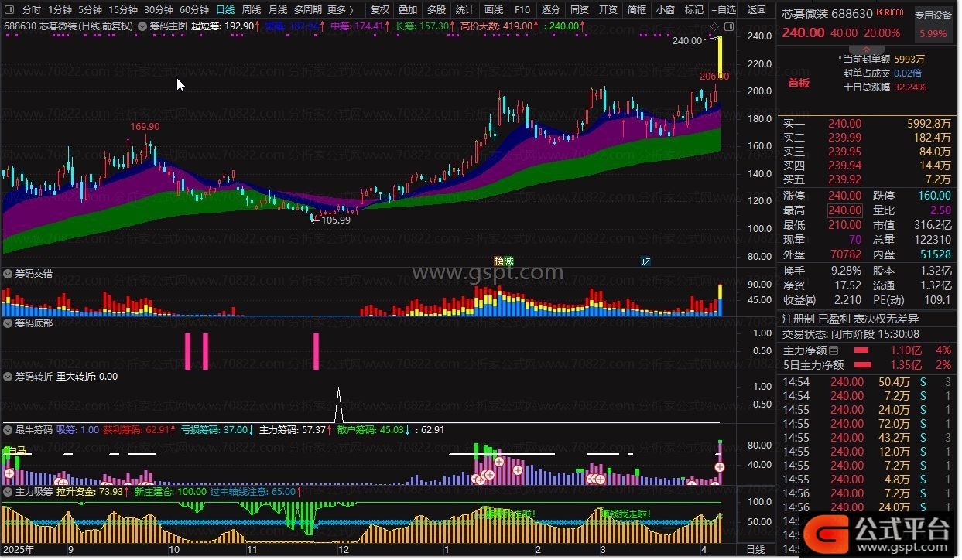Expand the 更多 periods menu

point(341,10)
